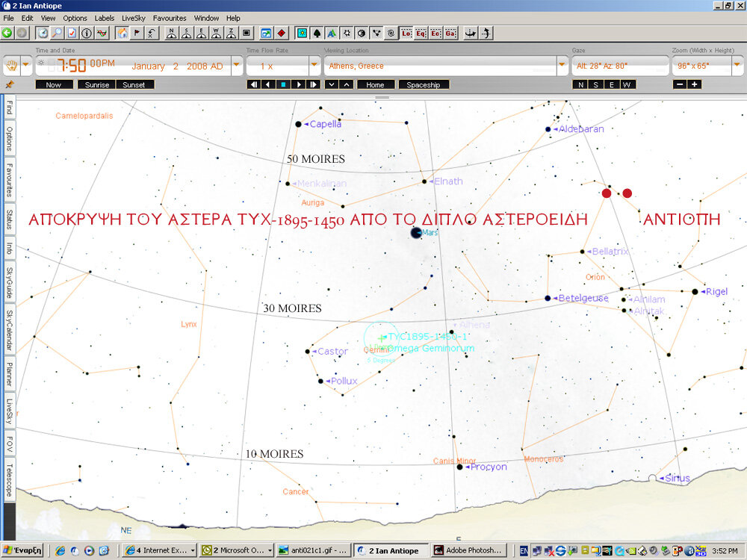
Task: Open the LiveSky menu
Action: (x=133, y=18)
